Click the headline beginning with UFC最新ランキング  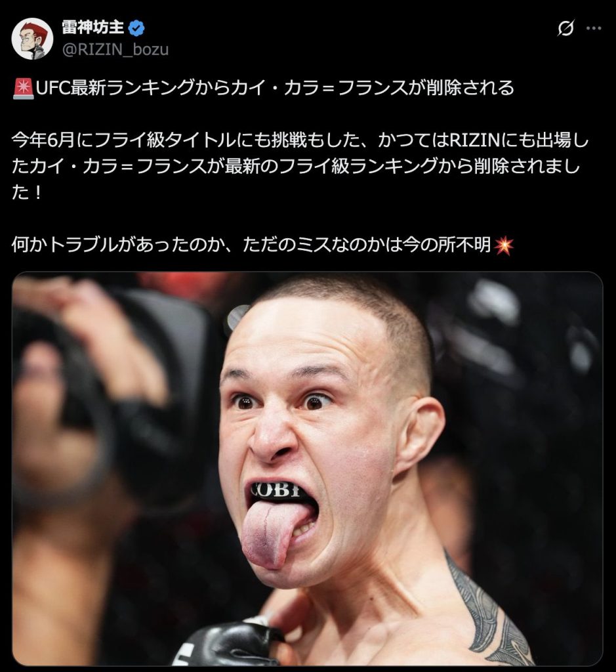click(275, 89)
